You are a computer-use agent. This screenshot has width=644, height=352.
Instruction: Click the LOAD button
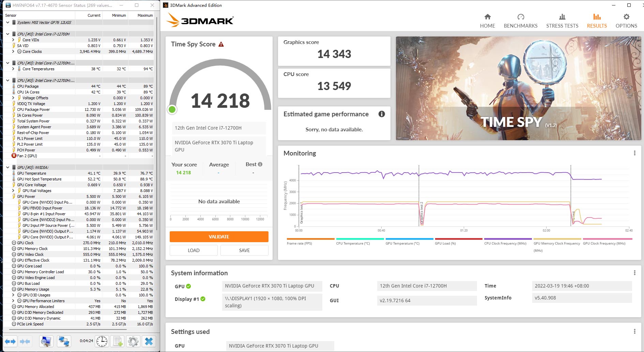[194, 250]
